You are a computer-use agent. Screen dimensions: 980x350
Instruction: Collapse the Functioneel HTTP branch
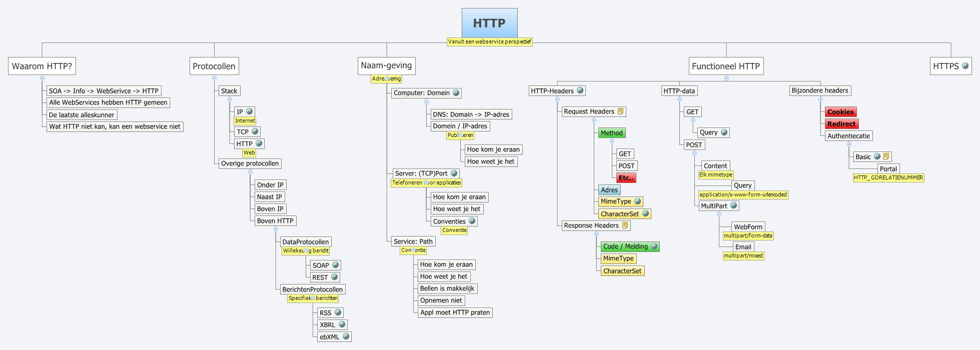tap(726, 78)
